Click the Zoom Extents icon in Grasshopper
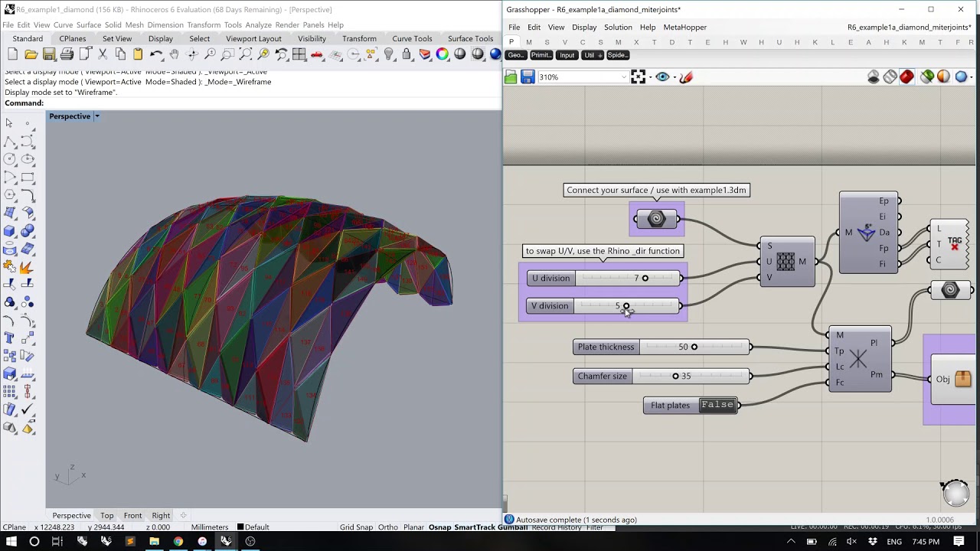Screen dimensions: 980x551 [x=638, y=77]
